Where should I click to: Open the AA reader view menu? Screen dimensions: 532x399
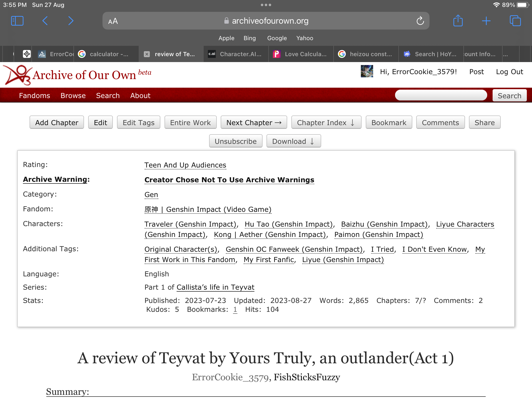pos(113,21)
